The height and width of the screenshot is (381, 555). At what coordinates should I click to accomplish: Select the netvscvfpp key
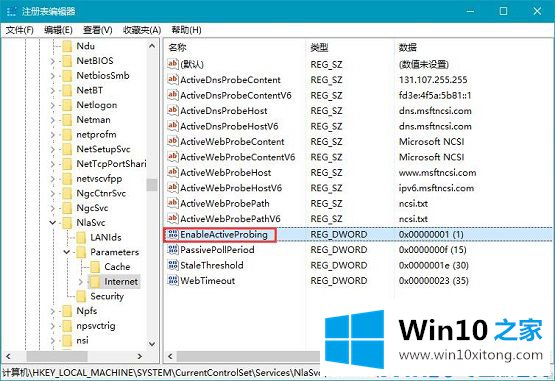coord(99,179)
